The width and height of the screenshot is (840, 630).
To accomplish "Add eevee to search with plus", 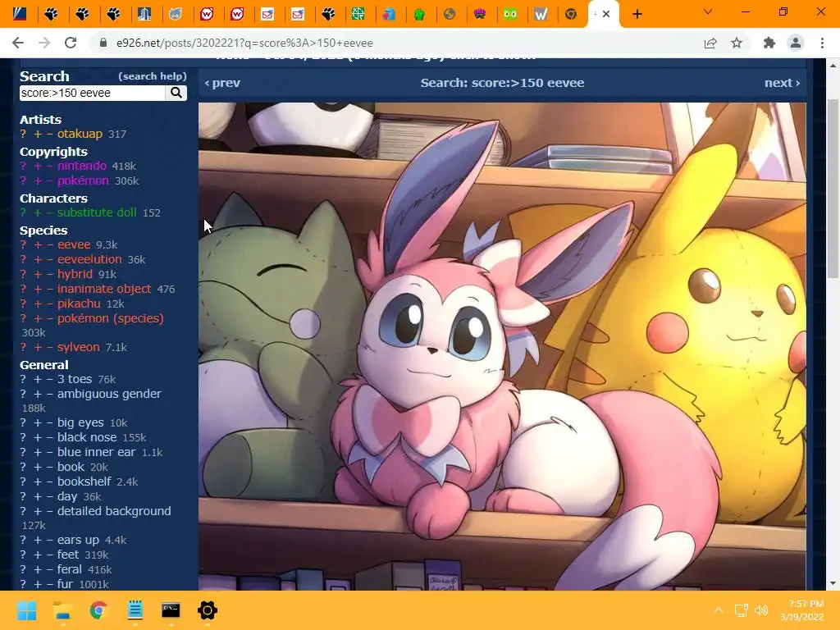I will point(38,244).
